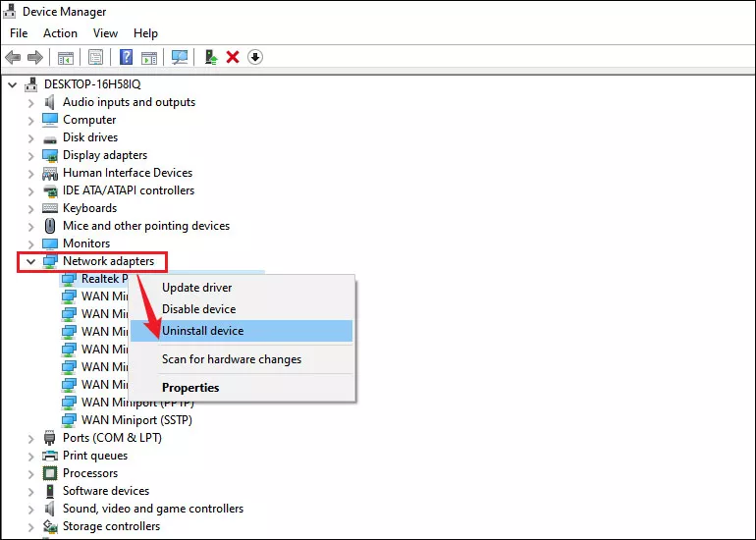This screenshot has height=540, width=756.
Task: Expand the Monitors chevron
Action: click(31, 243)
